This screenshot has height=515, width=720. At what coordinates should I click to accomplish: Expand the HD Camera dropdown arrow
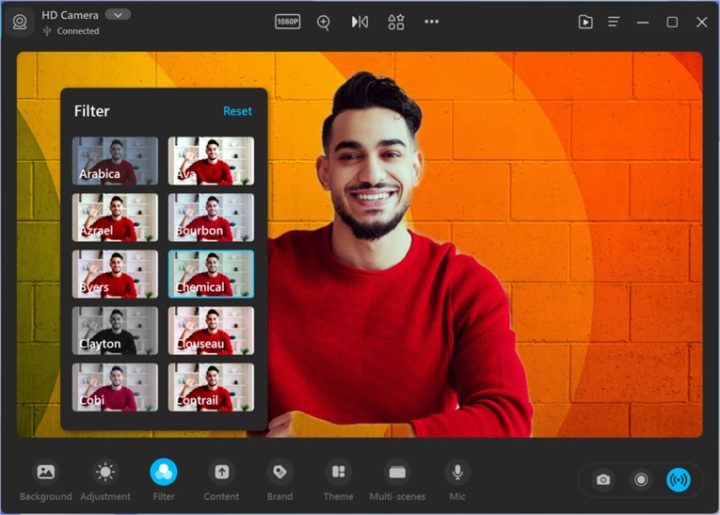(118, 15)
